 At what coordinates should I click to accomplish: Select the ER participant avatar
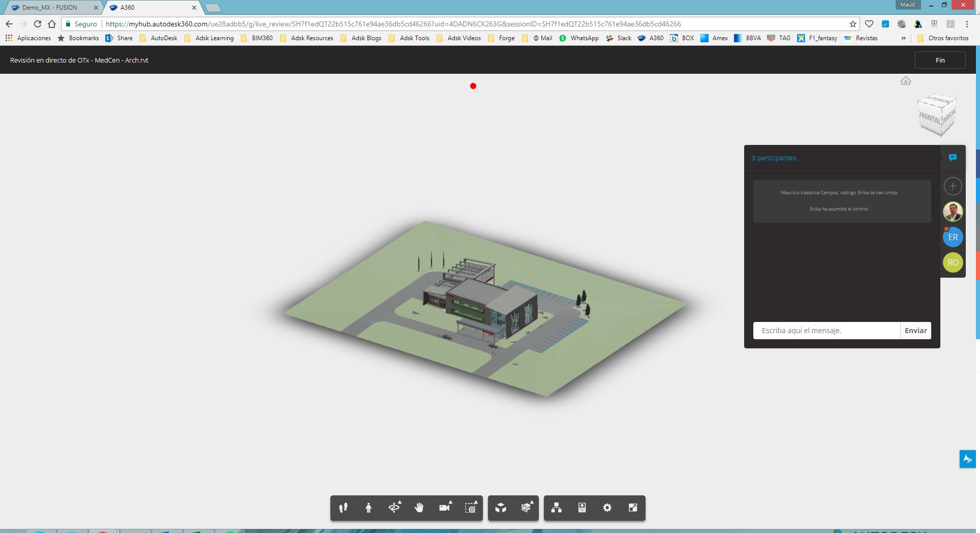953,237
